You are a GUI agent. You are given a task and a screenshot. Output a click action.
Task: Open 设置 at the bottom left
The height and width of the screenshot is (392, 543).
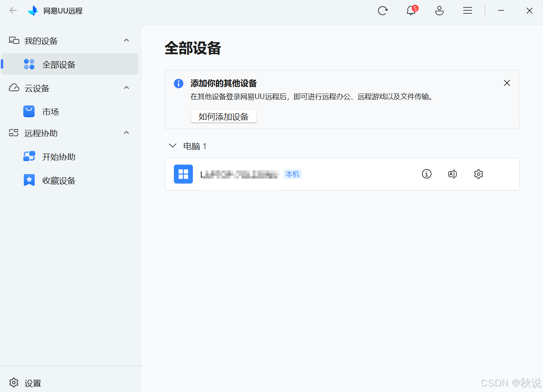(25, 383)
